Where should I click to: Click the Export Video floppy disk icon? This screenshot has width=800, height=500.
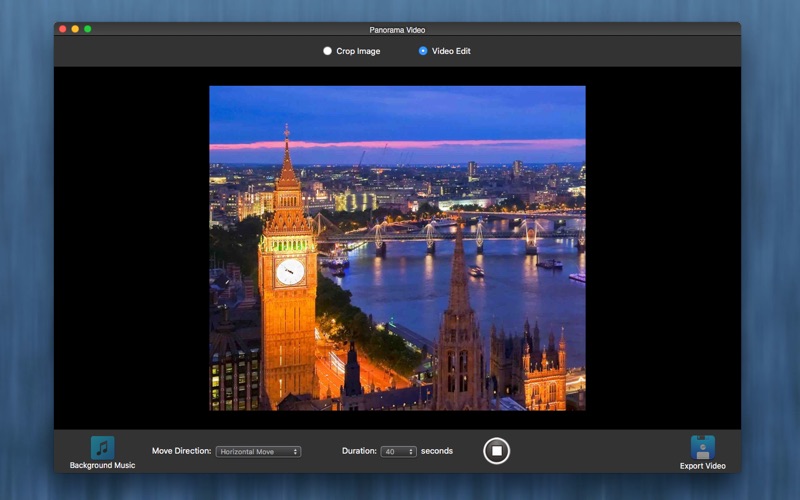click(703, 447)
